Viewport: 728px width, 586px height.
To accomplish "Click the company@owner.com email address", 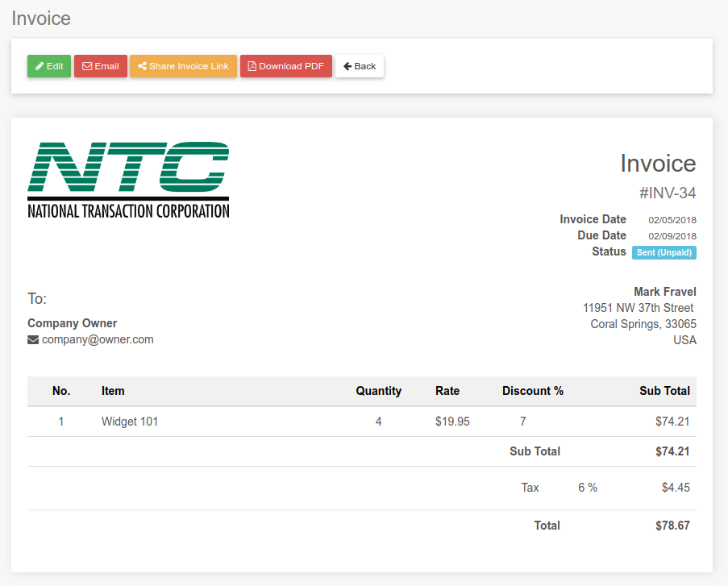I will pos(98,339).
